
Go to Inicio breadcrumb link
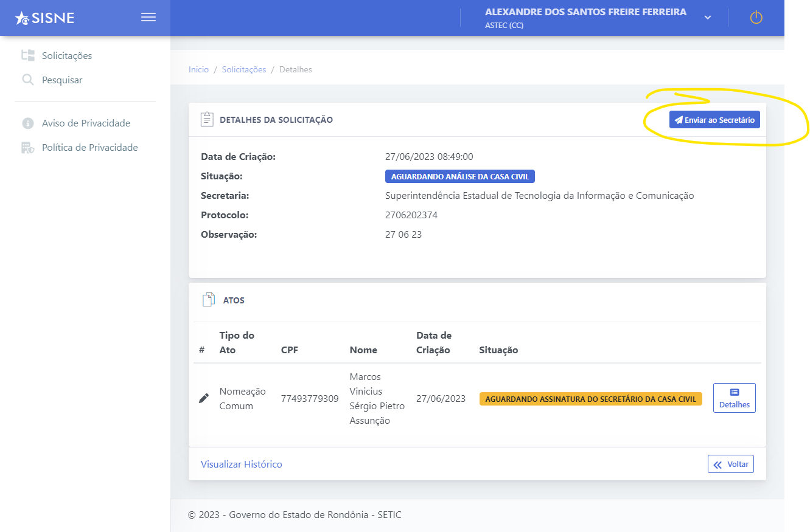(198, 69)
